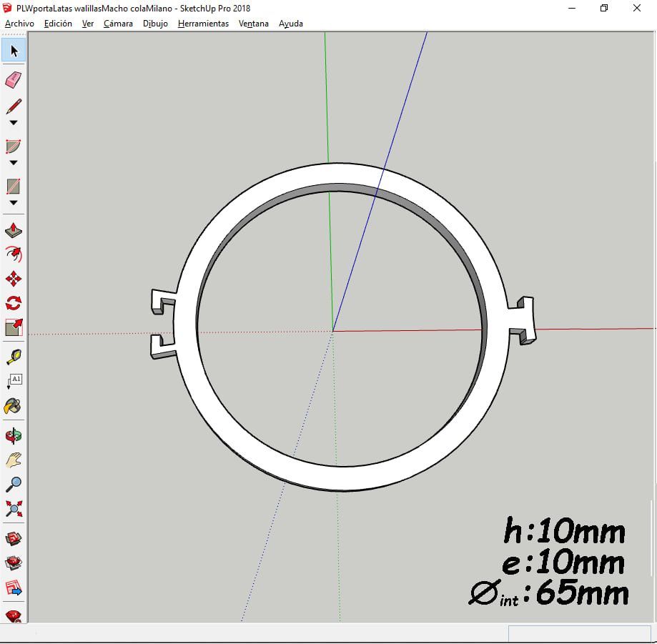Open the Rectangle tool dropdown arrow
657x644 pixels.
(14, 203)
